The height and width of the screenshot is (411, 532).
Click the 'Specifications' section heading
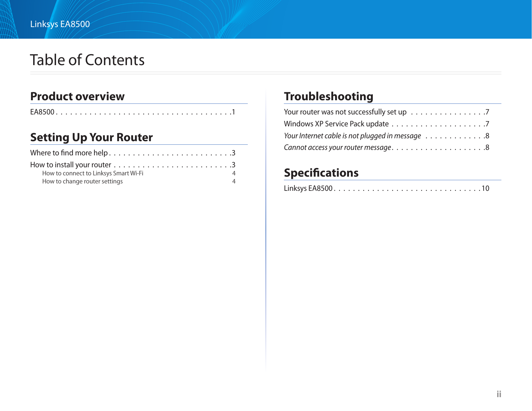pyautogui.click(x=321, y=173)
